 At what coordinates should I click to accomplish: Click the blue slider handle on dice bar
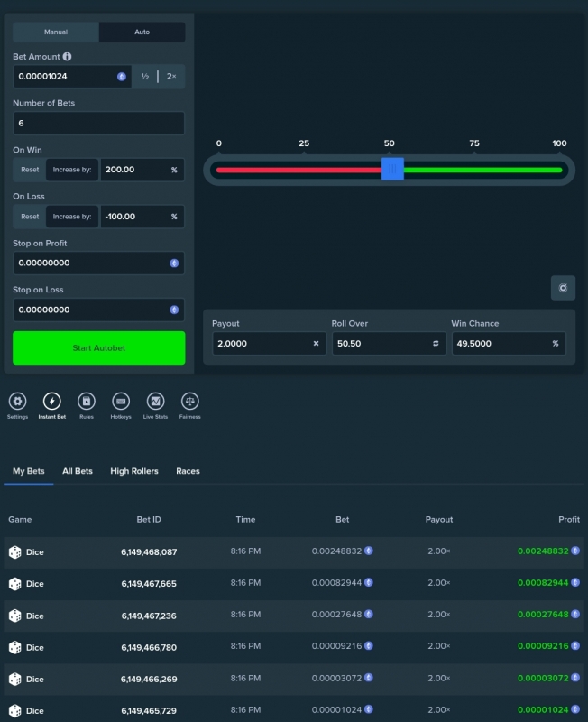[x=392, y=169]
